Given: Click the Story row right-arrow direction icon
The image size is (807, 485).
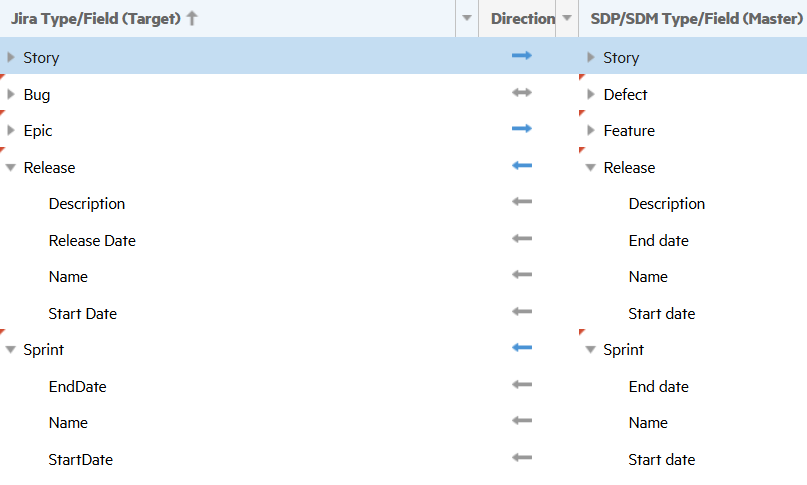Looking at the screenshot, I should click(521, 57).
